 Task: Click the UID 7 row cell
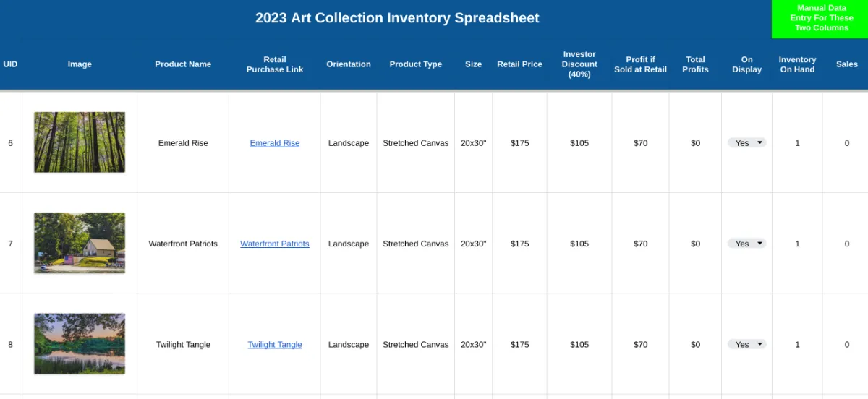(10, 244)
